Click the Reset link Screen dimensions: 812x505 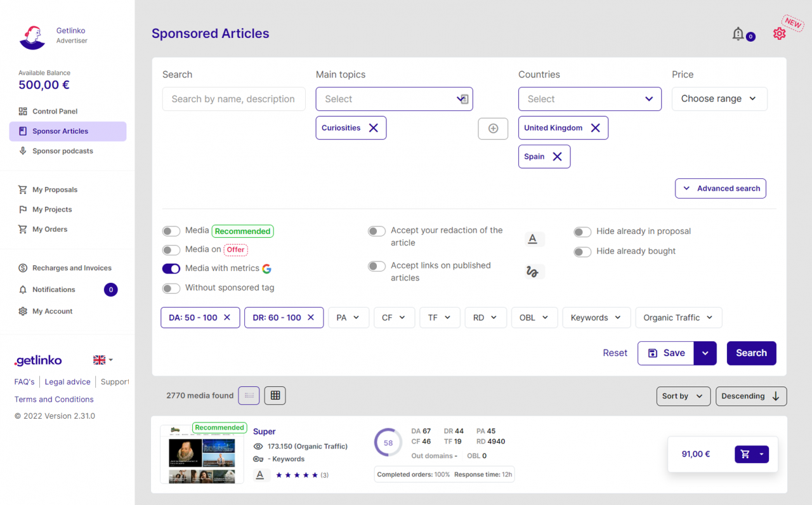click(x=615, y=353)
